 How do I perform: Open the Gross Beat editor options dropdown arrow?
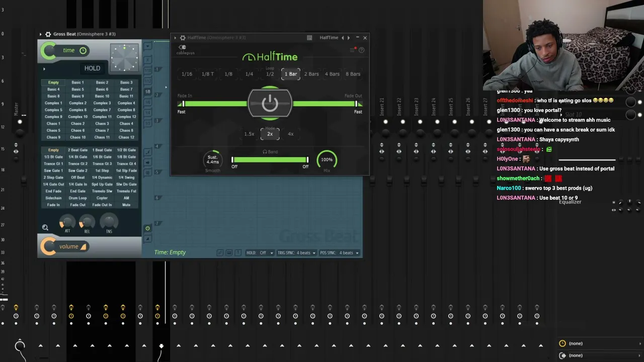coord(147,47)
